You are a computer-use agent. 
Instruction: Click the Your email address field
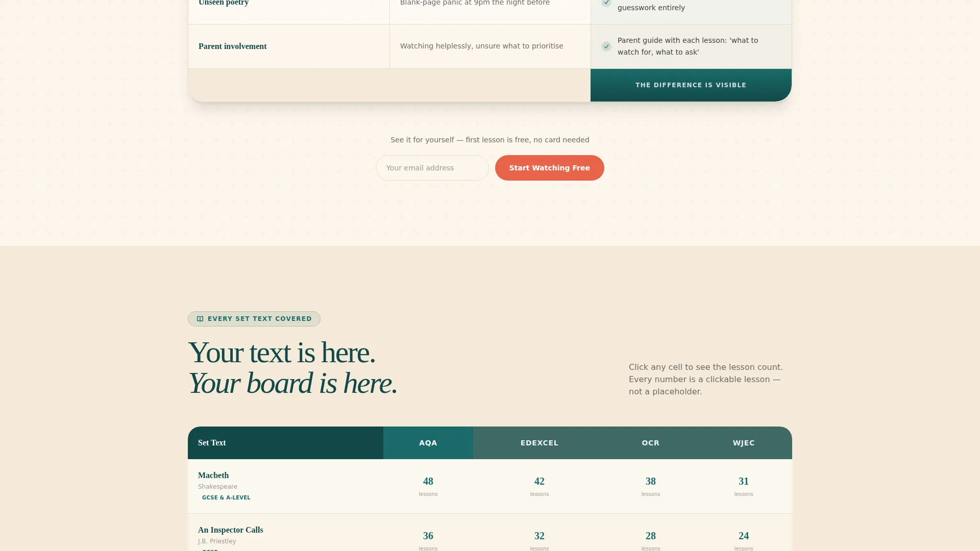[x=432, y=168]
